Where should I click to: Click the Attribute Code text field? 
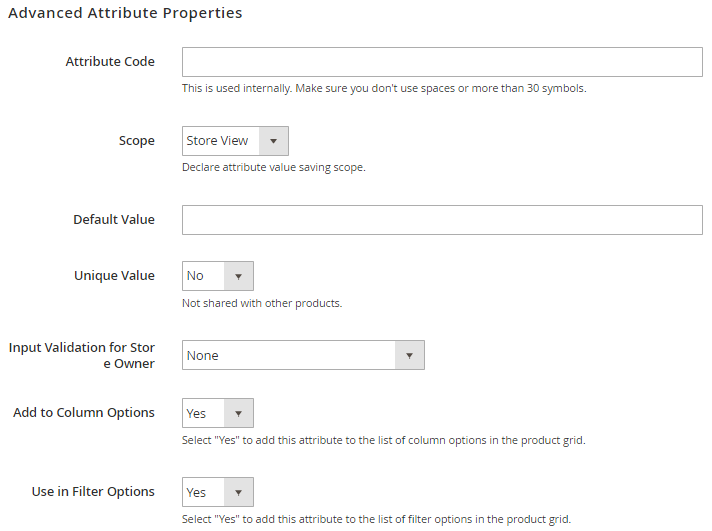point(442,62)
